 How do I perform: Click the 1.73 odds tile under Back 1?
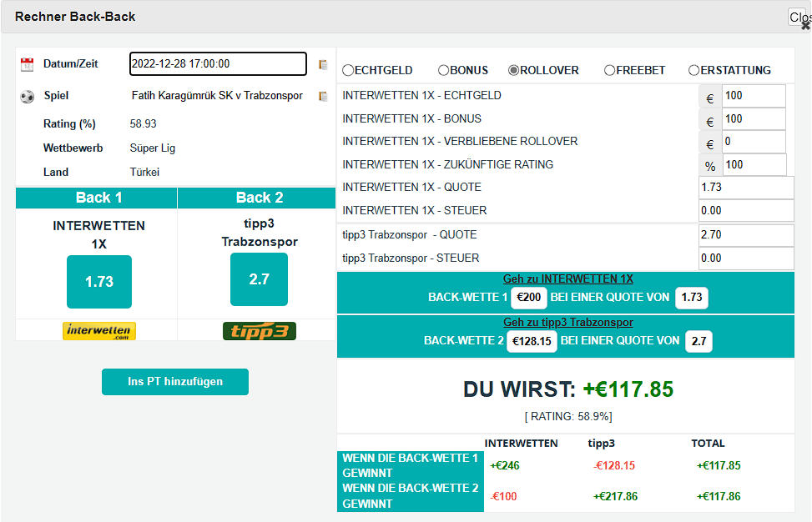pyautogui.click(x=99, y=282)
